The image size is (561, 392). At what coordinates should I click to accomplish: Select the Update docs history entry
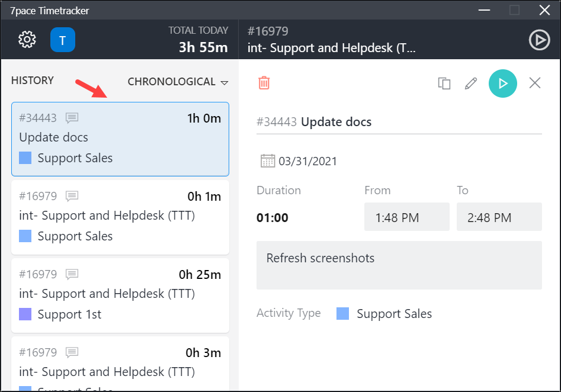point(120,139)
